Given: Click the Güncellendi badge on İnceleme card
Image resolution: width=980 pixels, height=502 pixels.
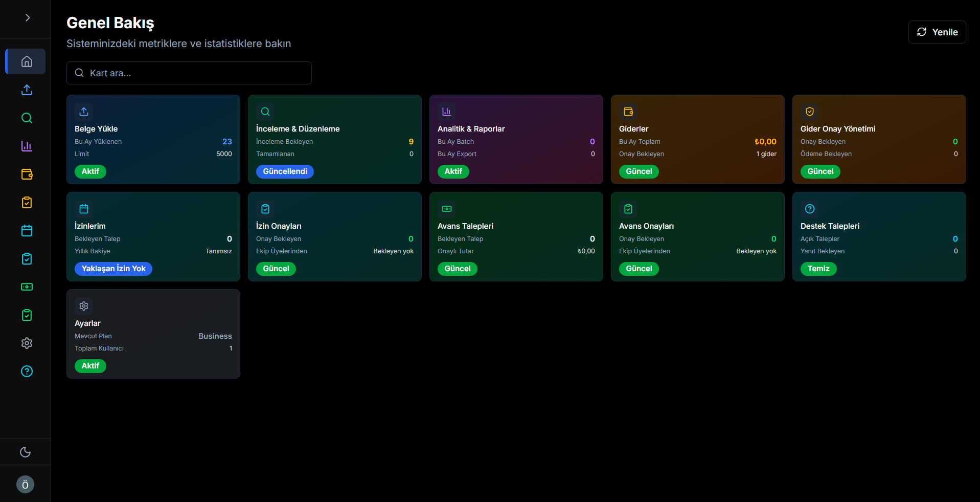Looking at the screenshot, I should tap(285, 171).
